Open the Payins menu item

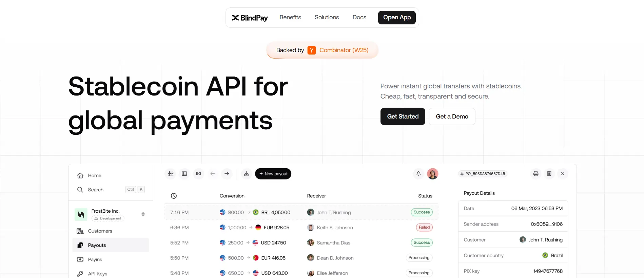[x=95, y=259]
